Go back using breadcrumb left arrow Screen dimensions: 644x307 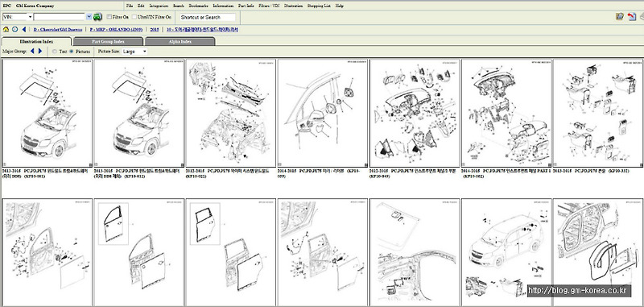24,30
